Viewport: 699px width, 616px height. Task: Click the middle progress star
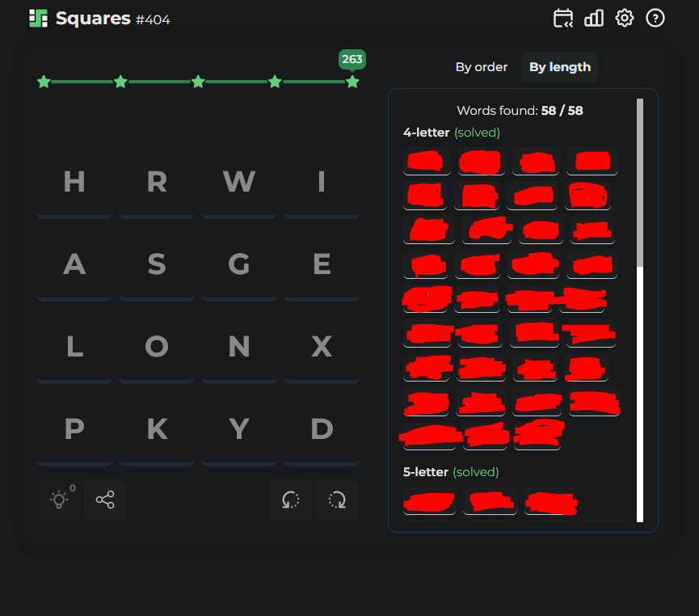(x=198, y=82)
